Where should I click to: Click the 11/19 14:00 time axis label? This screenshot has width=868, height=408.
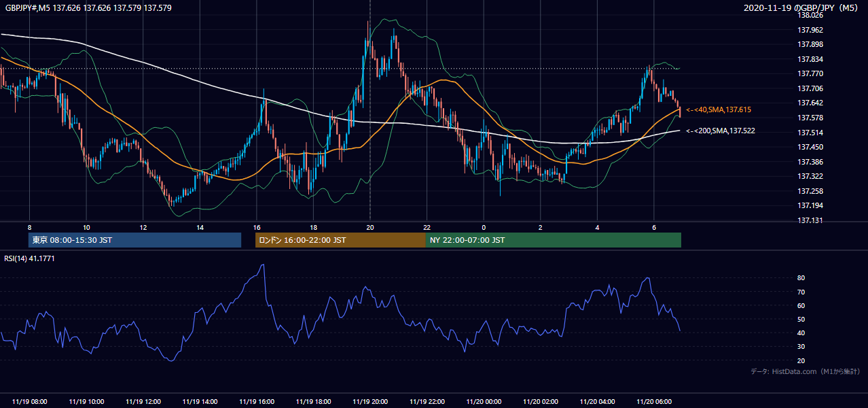pos(200,402)
